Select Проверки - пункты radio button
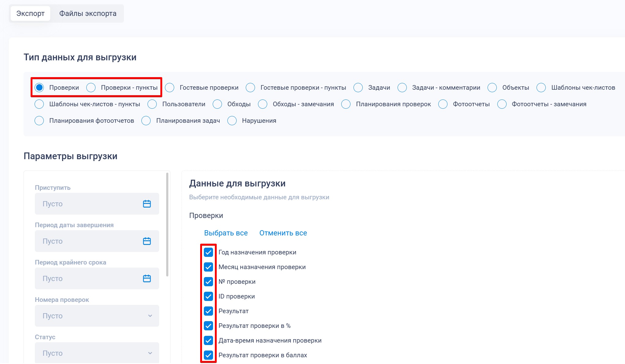 (91, 88)
